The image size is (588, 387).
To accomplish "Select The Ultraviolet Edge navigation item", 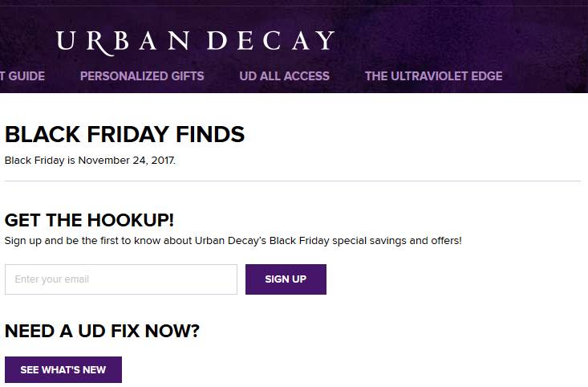I will [433, 76].
